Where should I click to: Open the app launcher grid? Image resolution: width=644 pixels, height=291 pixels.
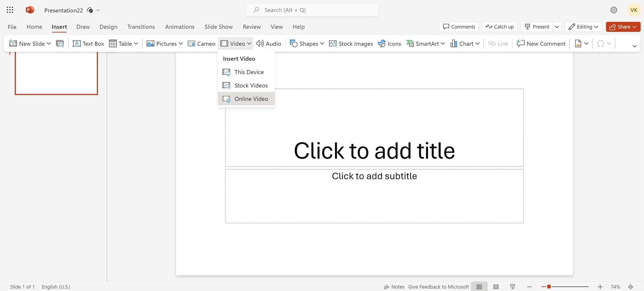click(x=10, y=10)
